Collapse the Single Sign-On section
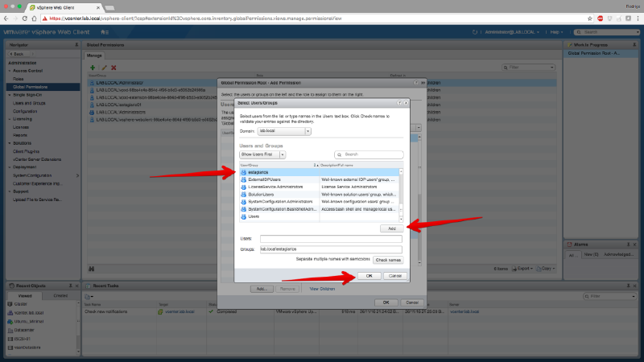The image size is (644, 362). pos(10,95)
